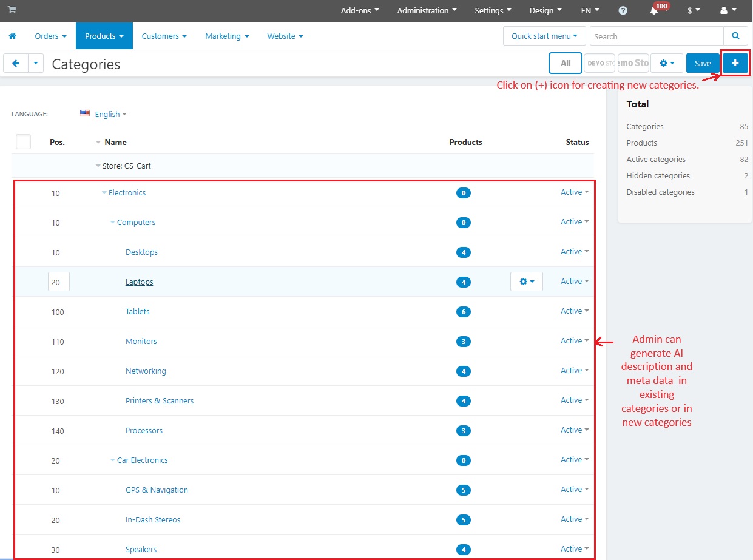Image resolution: width=753 pixels, height=560 pixels.
Task: Click the Disabled categories total row
Action: [x=687, y=192]
